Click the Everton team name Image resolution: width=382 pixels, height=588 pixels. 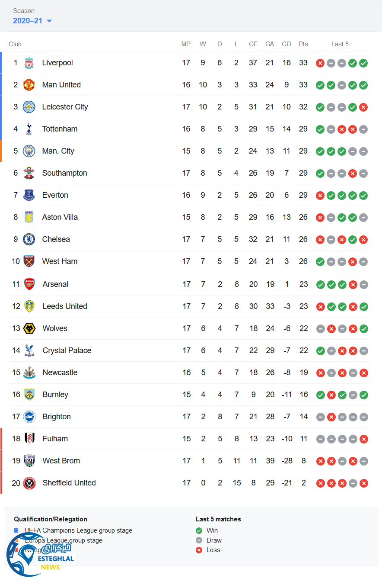55,195
